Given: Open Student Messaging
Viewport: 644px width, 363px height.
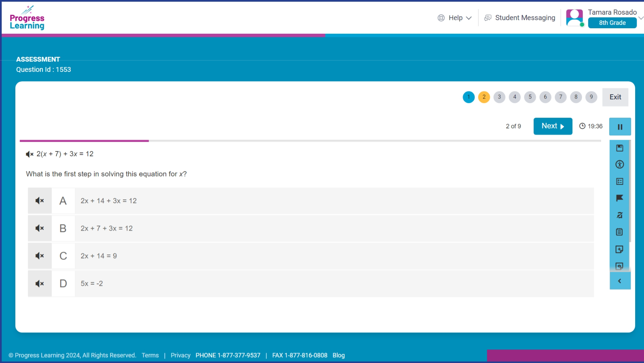Looking at the screenshot, I should pyautogui.click(x=520, y=18).
